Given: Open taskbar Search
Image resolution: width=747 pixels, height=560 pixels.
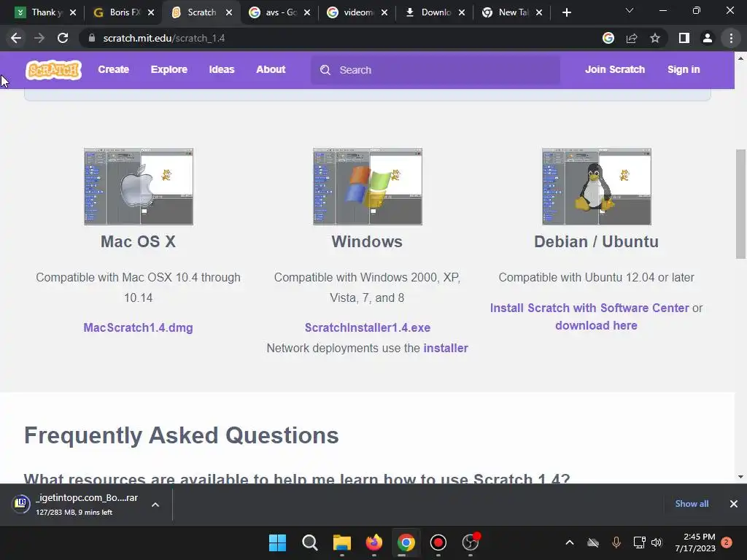Looking at the screenshot, I should 309,542.
